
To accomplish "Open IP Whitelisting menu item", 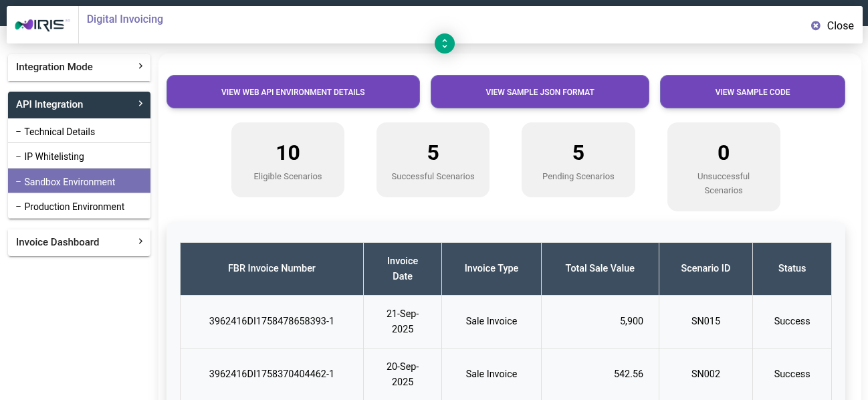I will [x=79, y=157].
